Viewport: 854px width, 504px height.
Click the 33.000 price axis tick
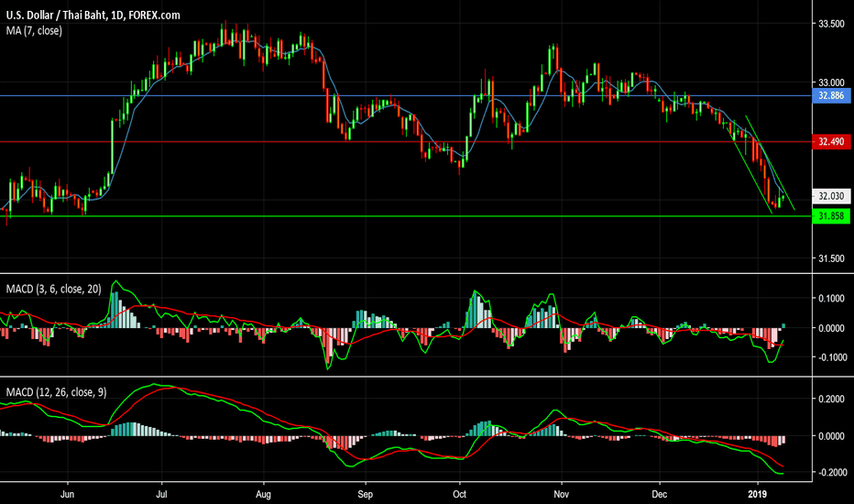pyautogui.click(x=831, y=82)
